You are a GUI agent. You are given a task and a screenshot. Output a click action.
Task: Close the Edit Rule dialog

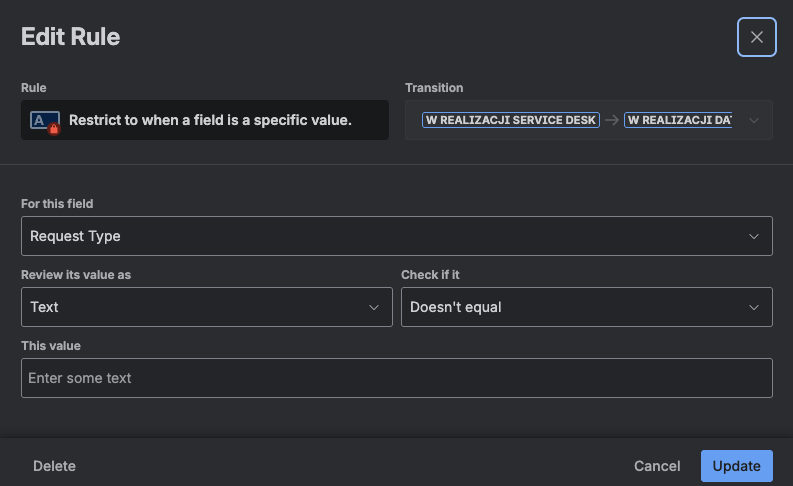tap(756, 37)
